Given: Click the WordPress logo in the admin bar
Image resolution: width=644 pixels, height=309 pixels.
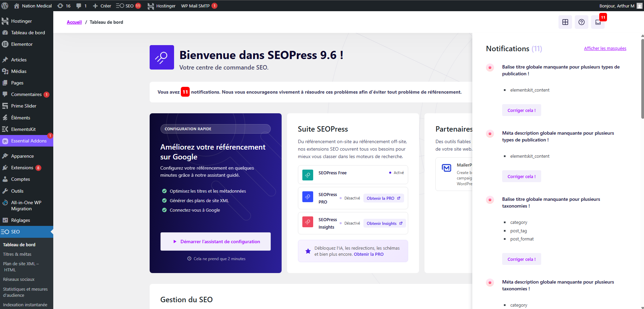Looking at the screenshot, I should [5, 5].
